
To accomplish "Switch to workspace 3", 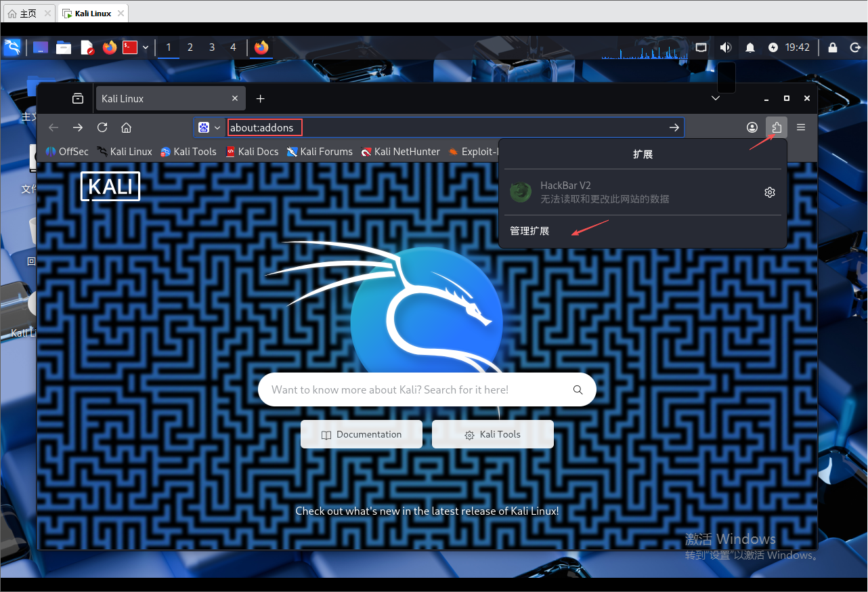I will (212, 47).
